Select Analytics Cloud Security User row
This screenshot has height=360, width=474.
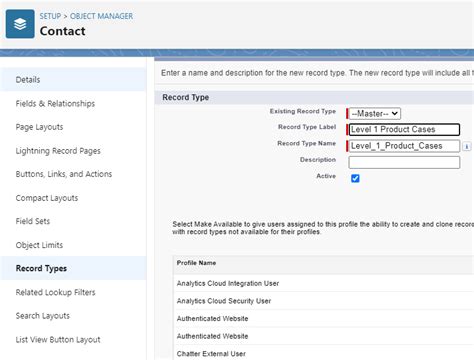(324, 301)
